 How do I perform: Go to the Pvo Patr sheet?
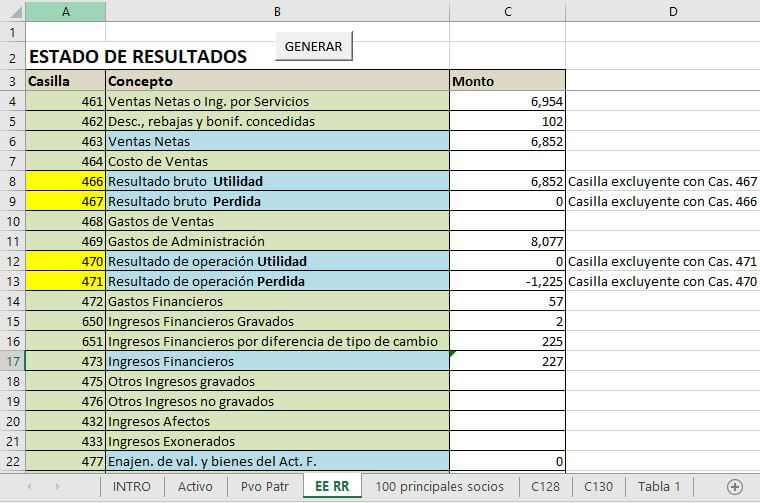click(263, 487)
